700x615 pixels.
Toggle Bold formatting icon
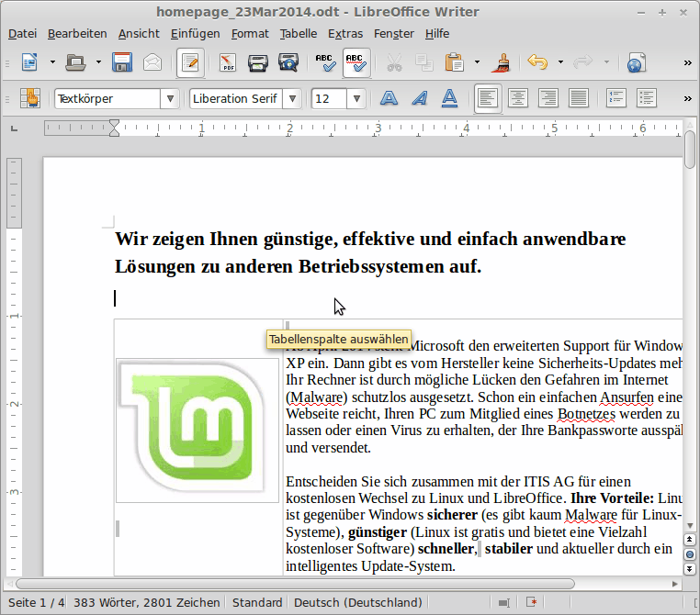click(x=389, y=98)
